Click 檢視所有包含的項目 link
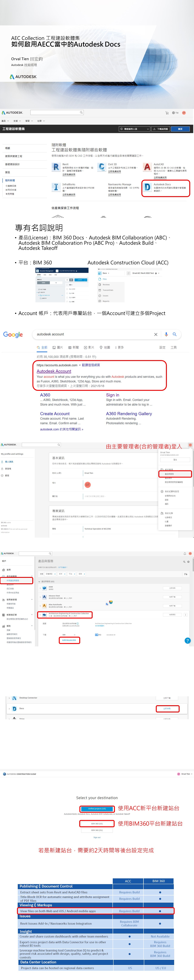The height and width of the screenshot is (980, 194). (69, 640)
